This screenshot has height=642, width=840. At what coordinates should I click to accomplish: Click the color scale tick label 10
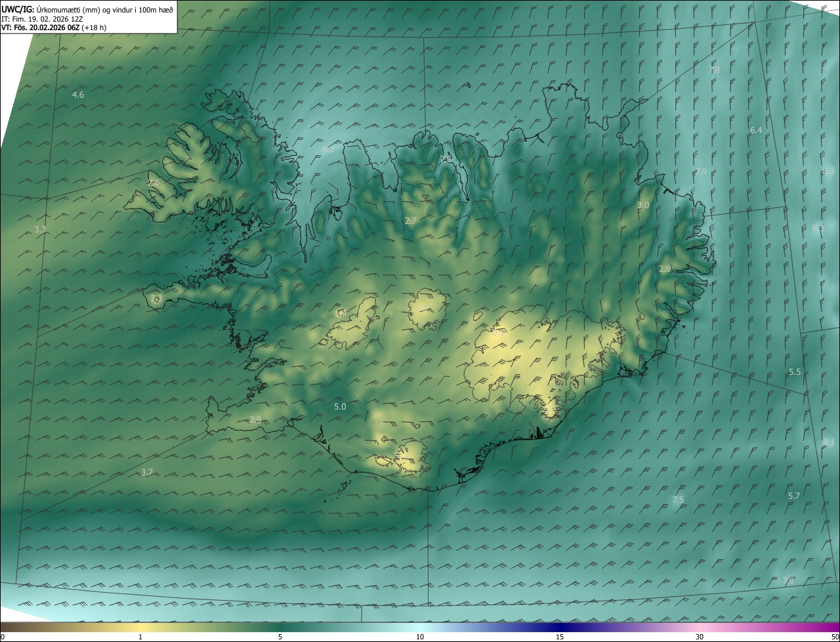click(420, 637)
